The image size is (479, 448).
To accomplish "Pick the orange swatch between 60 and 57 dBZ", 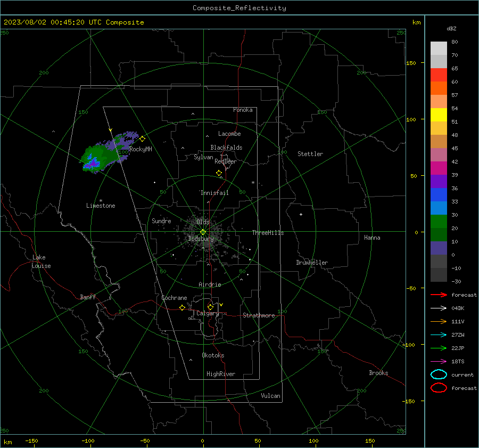I will [x=439, y=88].
